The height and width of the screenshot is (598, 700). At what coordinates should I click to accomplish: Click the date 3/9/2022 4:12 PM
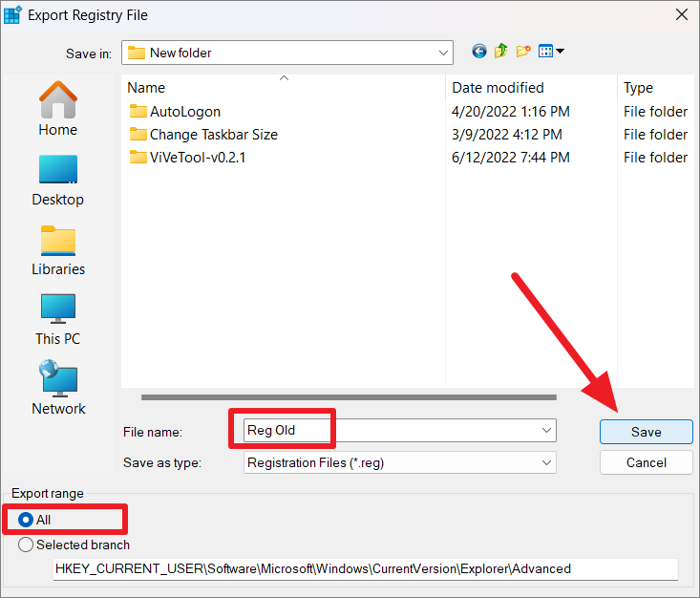pos(507,135)
